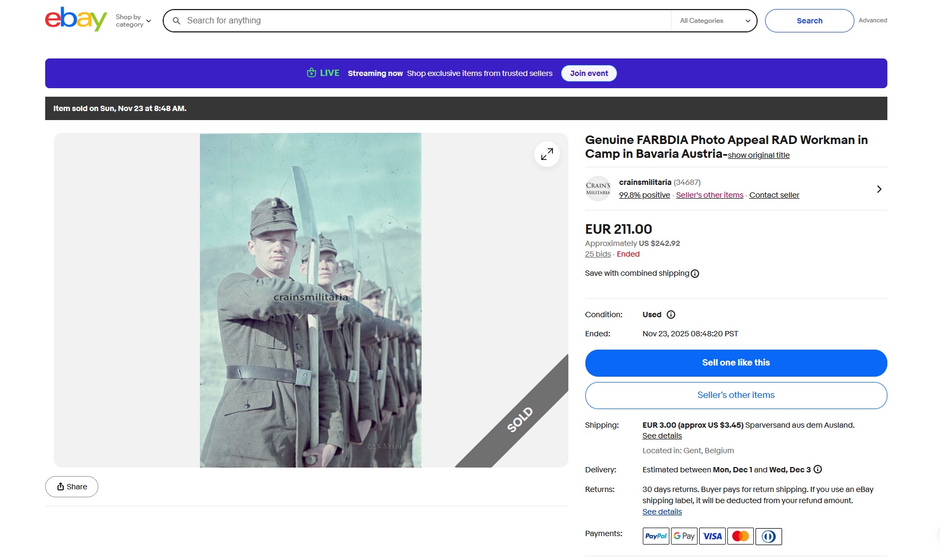Click the eBay logo

point(75,20)
